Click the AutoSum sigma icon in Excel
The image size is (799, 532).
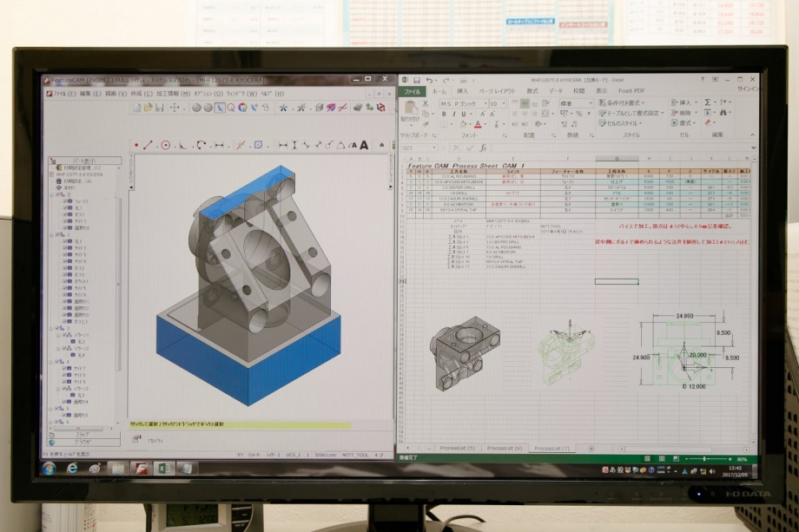coord(708,102)
